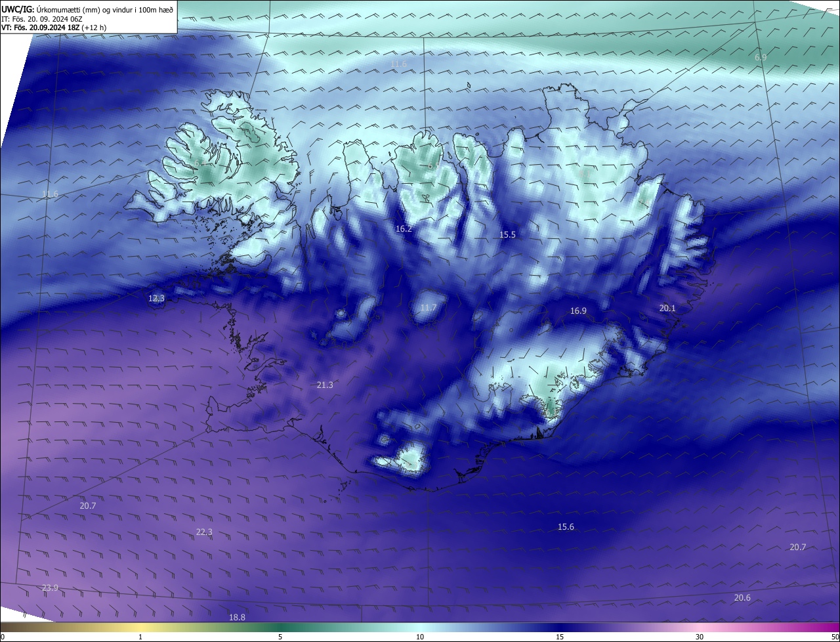Click the 'VT: Fös. 20.09.2024 18Z (+12 h)' line

click(54, 28)
